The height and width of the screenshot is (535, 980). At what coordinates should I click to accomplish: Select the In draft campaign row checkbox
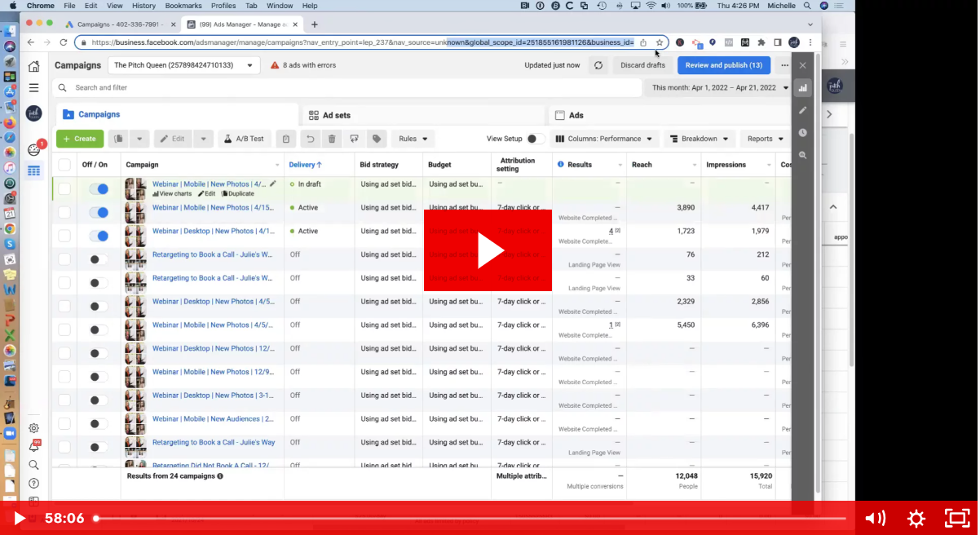[64, 189]
